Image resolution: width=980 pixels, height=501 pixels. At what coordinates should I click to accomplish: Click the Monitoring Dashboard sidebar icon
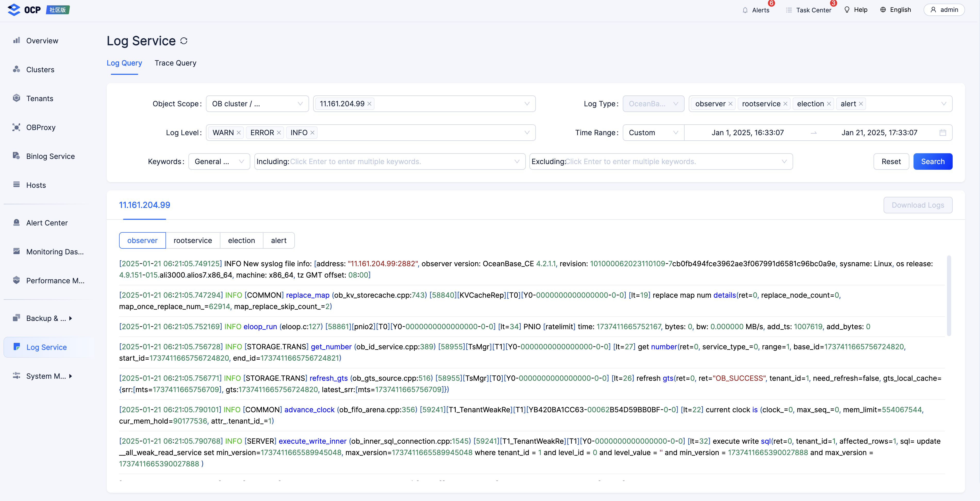coord(16,251)
